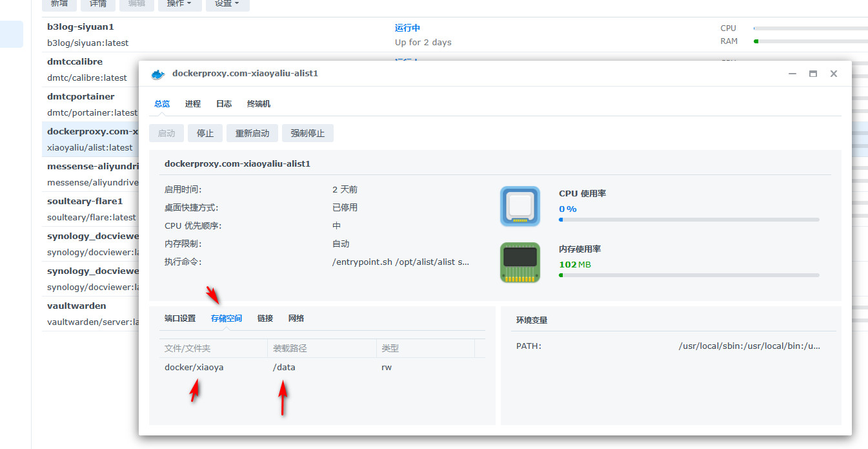Select the dmtcportainer container row
Screen dimensions: 868x449
90,105
